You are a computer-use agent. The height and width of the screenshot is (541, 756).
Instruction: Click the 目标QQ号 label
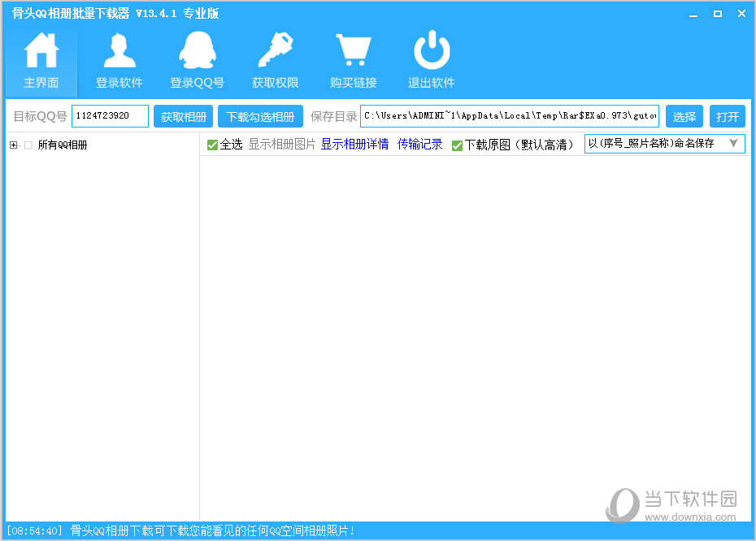click(x=40, y=117)
